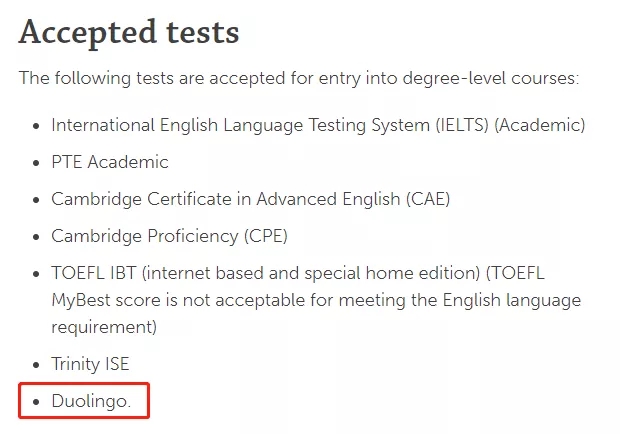Image resolution: width=620 pixels, height=434 pixels.
Task: Select the IELTS (Academic) list item
Action: [318, 125]
